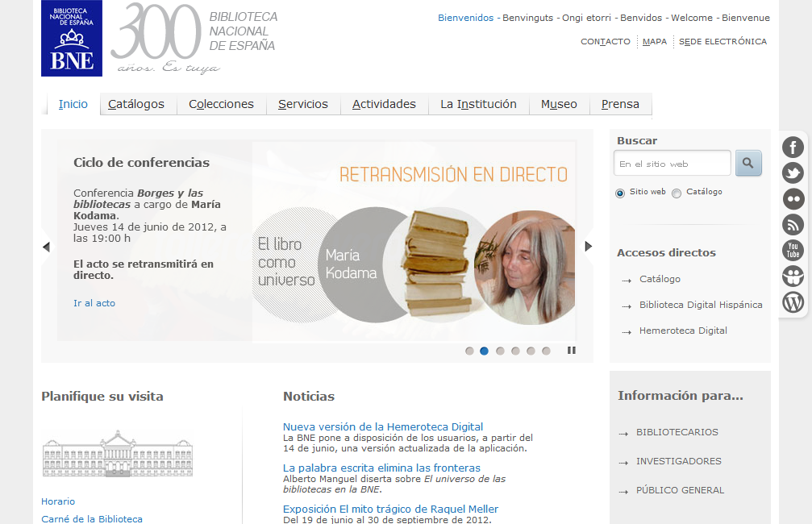The height and width of the screenshot is (524, 812).
Task: Open the Flickr social icon
Action: tap(793, 199)
